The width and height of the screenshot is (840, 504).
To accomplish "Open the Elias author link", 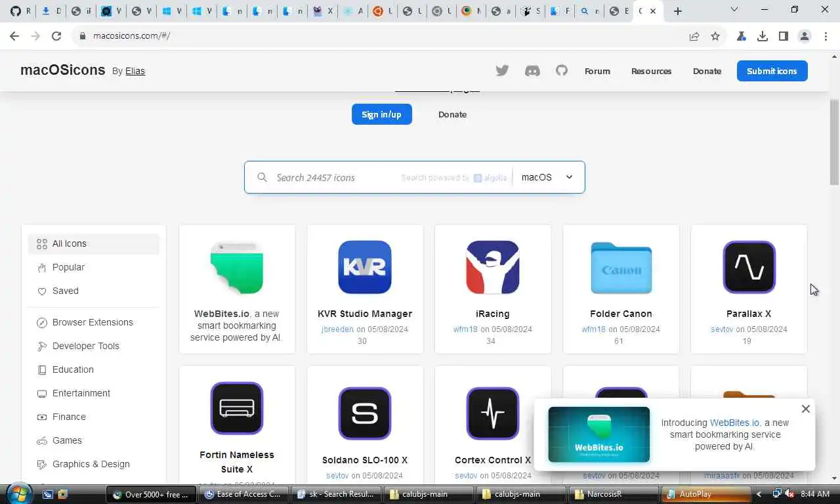I will tap(135, 71).
